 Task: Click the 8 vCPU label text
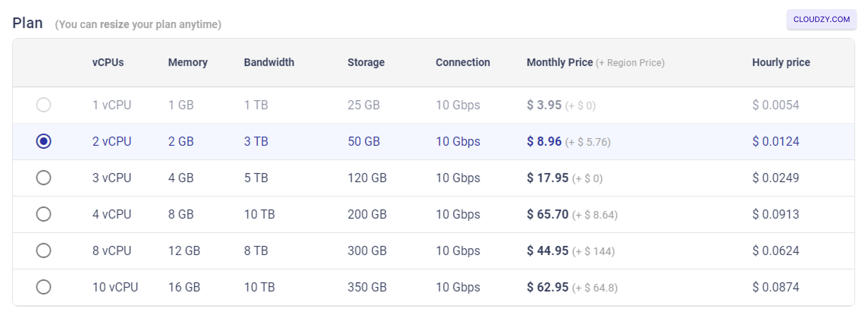click(112, 250)
